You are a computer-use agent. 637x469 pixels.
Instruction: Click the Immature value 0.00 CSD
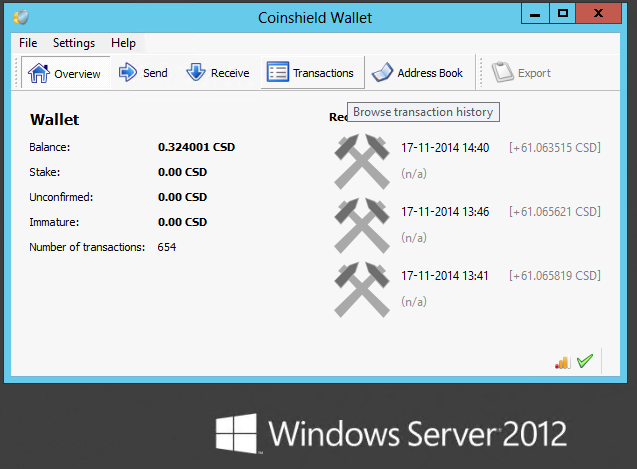(182, 222)
